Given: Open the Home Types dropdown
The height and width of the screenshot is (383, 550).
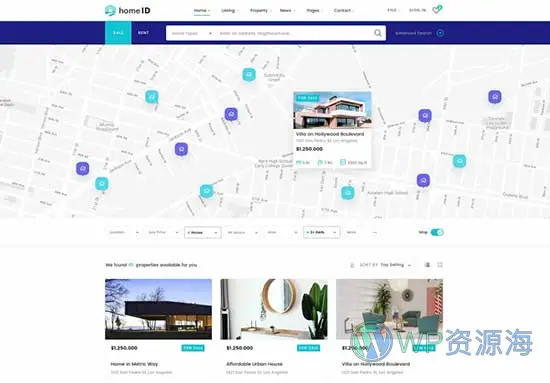Looking at the screenshot, I should click(191, 33).
